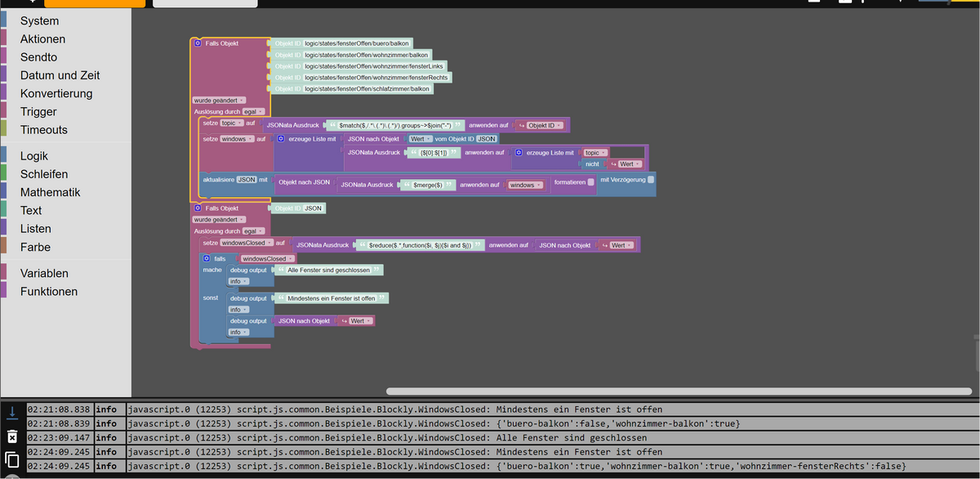
Task: Edit the $match JSONata expression text
Action: (395, 126)
